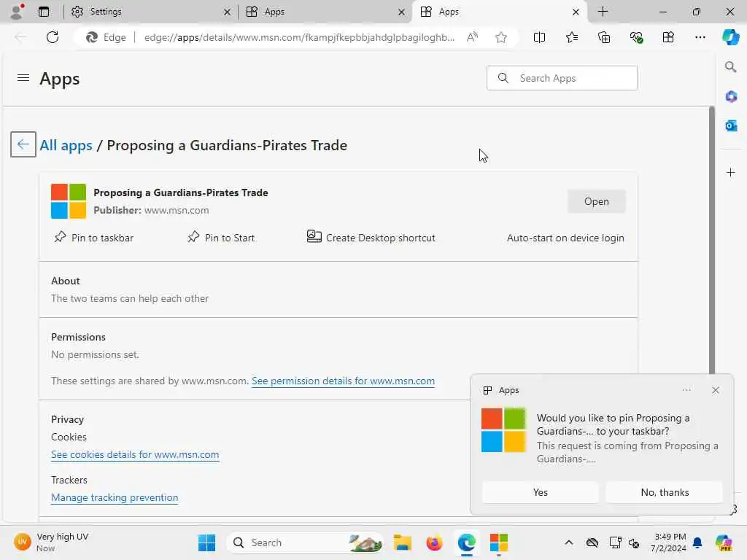Click No, thanks in the notification
Viewport: 747px width, 560px height.
665,492
